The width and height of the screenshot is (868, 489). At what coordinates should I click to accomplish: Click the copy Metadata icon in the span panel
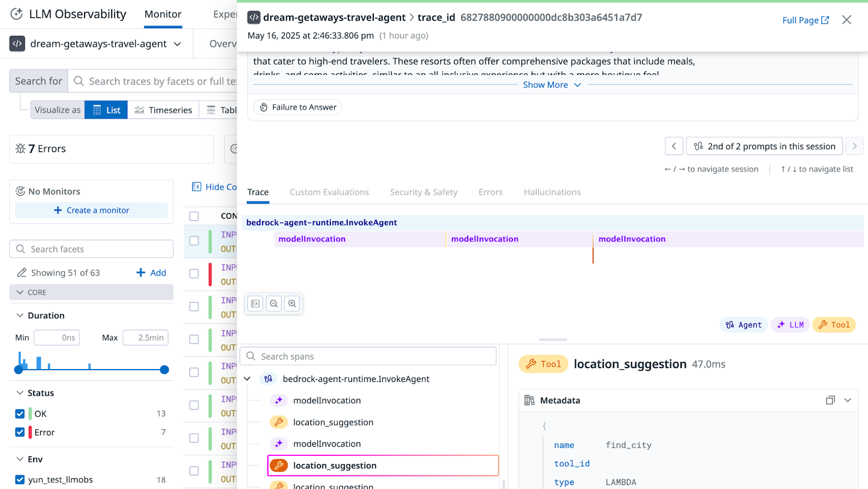[x=830, y=400]
